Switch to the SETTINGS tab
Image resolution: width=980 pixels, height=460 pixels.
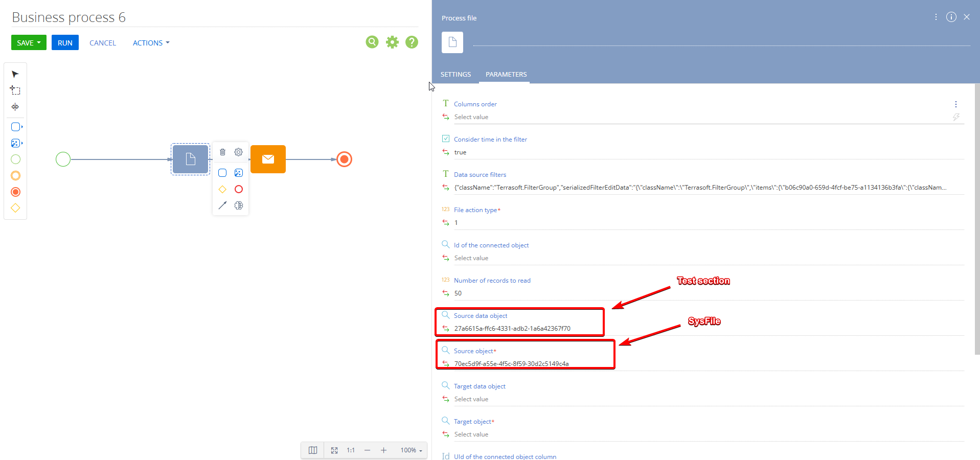[455, 74]
